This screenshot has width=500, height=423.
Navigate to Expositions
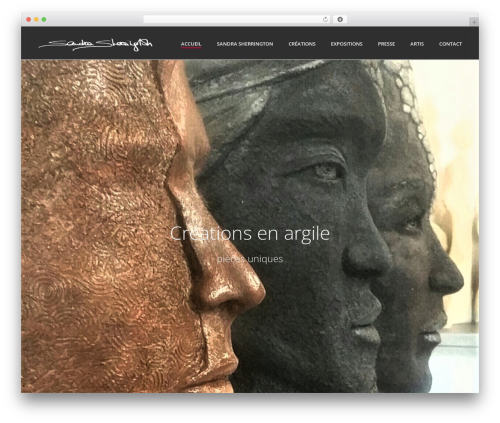347,44
